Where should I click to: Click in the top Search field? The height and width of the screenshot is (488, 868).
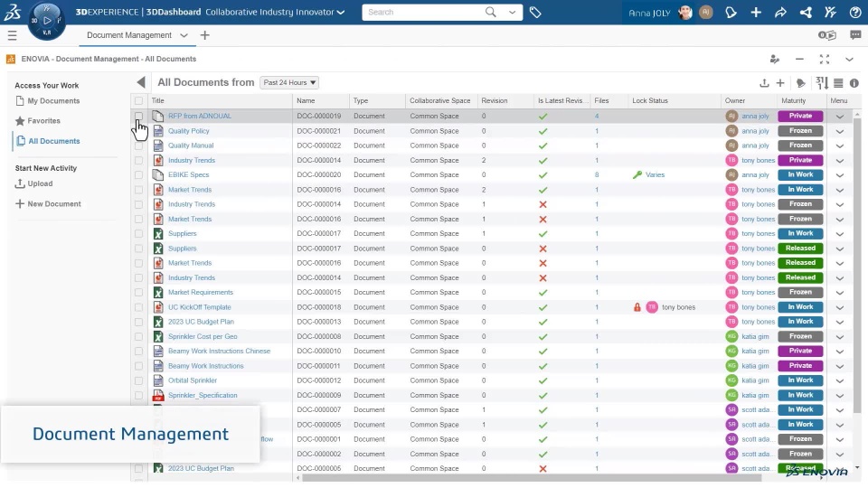[423, 12]
